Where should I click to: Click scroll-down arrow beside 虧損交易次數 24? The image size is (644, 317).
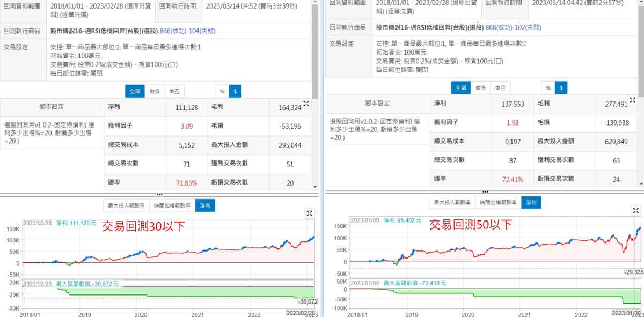(x=641, y=183)
